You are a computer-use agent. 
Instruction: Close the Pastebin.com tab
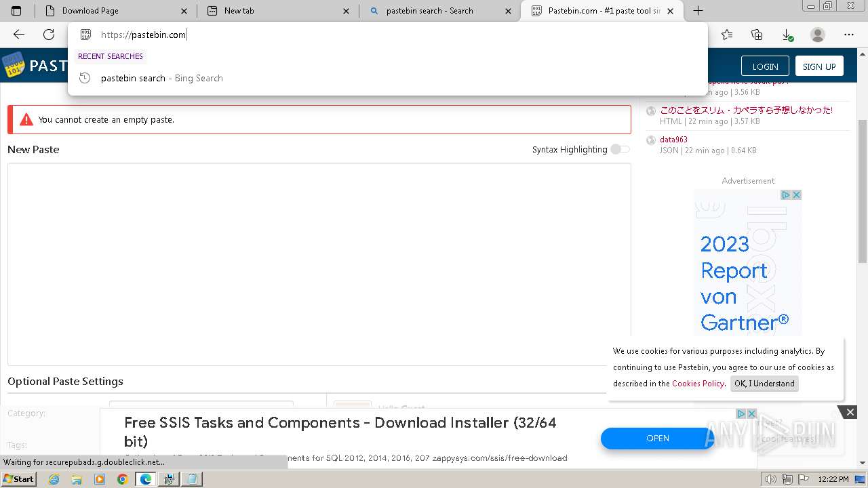click(670, 11)
